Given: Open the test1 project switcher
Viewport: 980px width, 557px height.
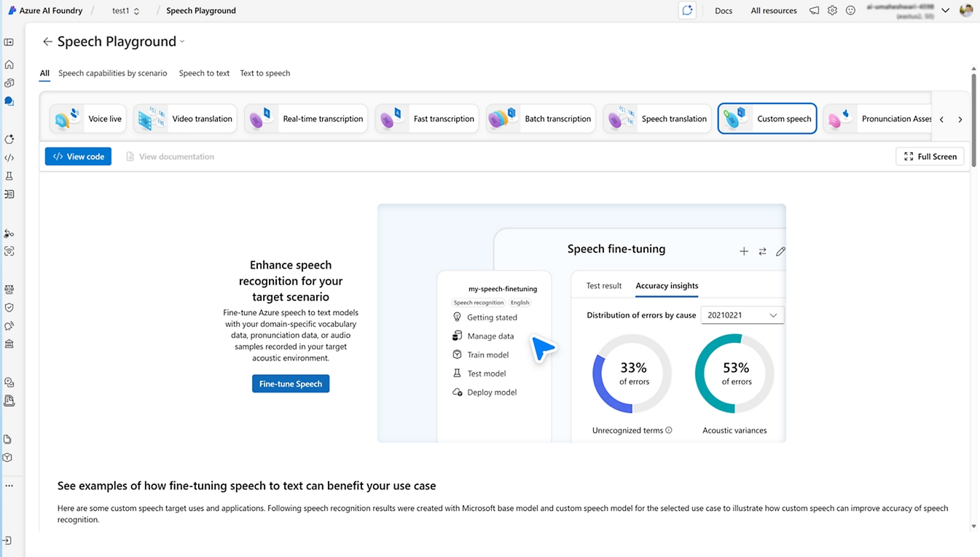Looking at the screenshot, I should (125, 11).
